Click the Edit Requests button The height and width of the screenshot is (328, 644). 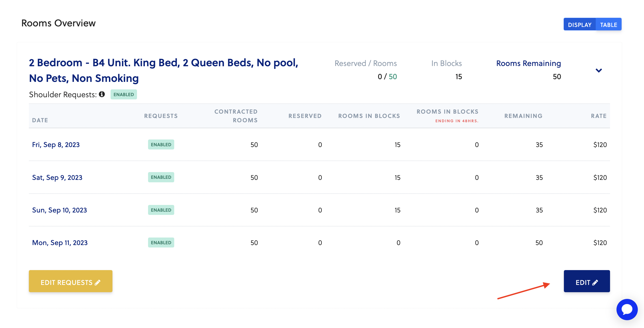pos(71,281)
